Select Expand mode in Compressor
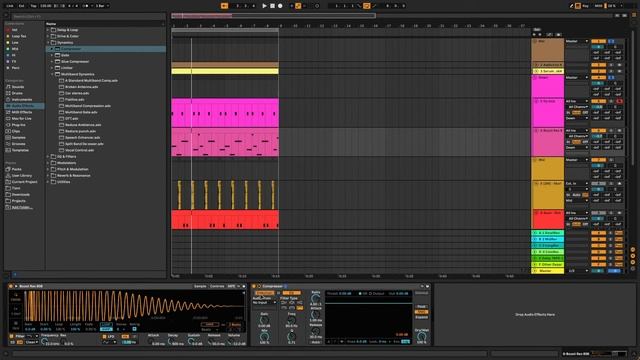The height and width of the screenshot is (360, 640). (421, 317)
